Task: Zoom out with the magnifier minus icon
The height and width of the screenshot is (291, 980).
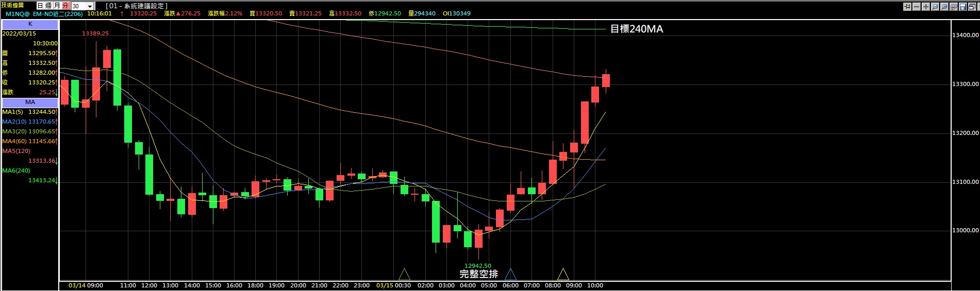Action: (935, 7)
